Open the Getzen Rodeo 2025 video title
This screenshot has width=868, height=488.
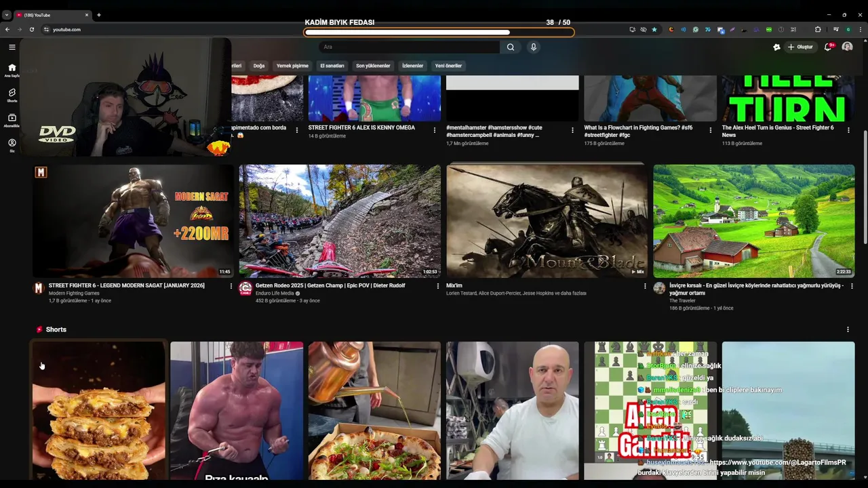point(330,285)
